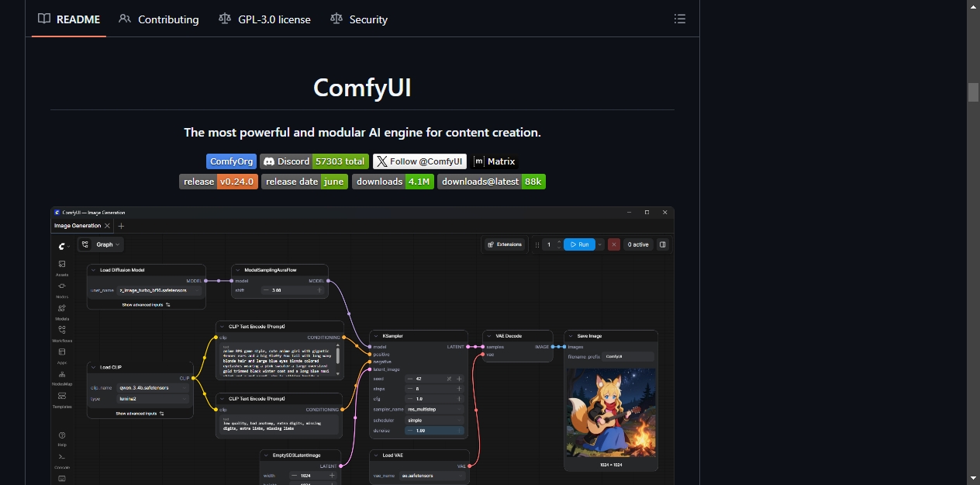
Task: Open Assets panel in ComfyUI sidebar
Action: [62, 267]
